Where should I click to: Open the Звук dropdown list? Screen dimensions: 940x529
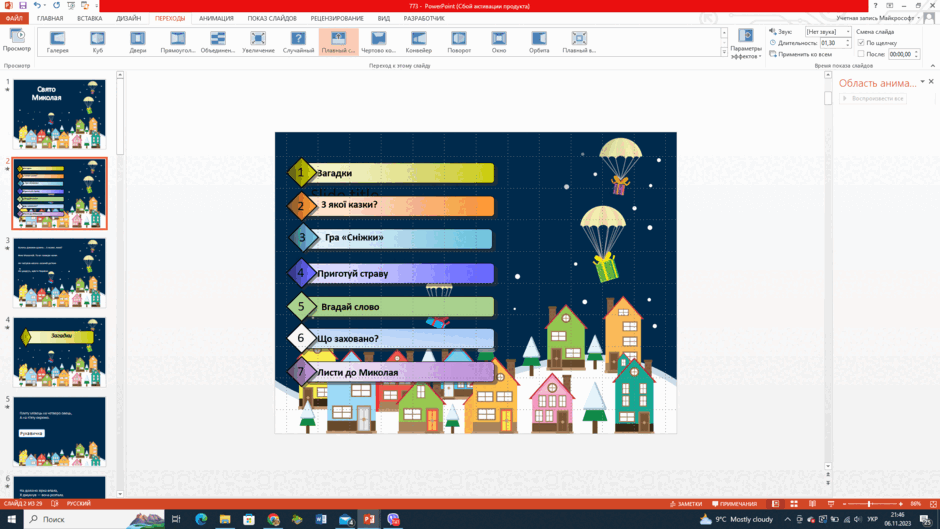(828, 31)
